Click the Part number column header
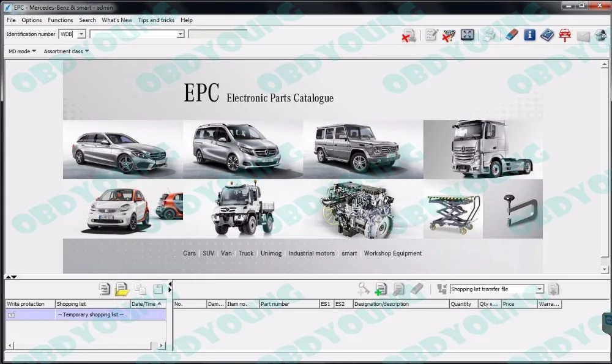612x364 pixels. click(289, 304)
